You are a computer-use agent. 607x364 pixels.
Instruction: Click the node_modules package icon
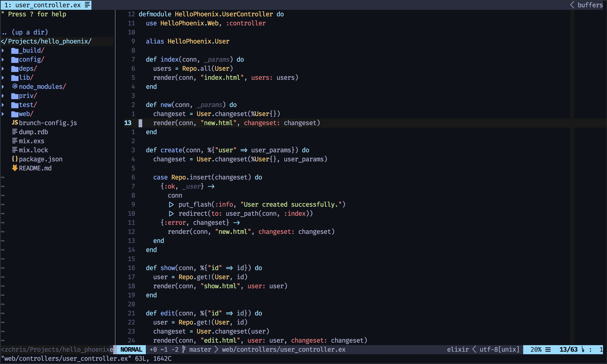(x=15, y=86)
